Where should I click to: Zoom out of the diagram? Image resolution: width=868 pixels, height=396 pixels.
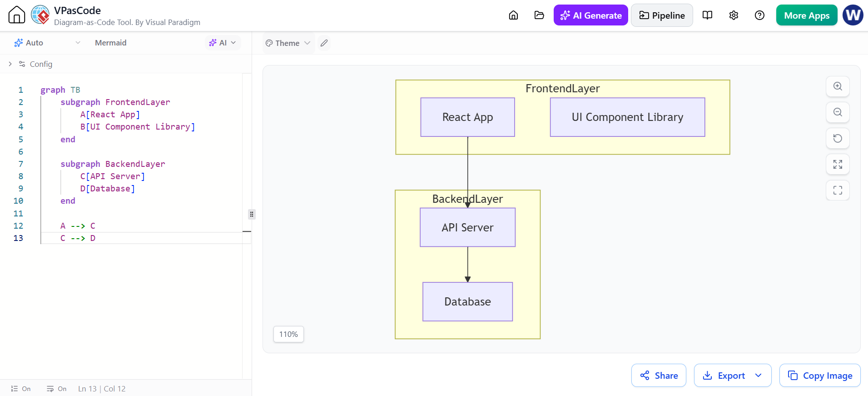coord(838,112)
